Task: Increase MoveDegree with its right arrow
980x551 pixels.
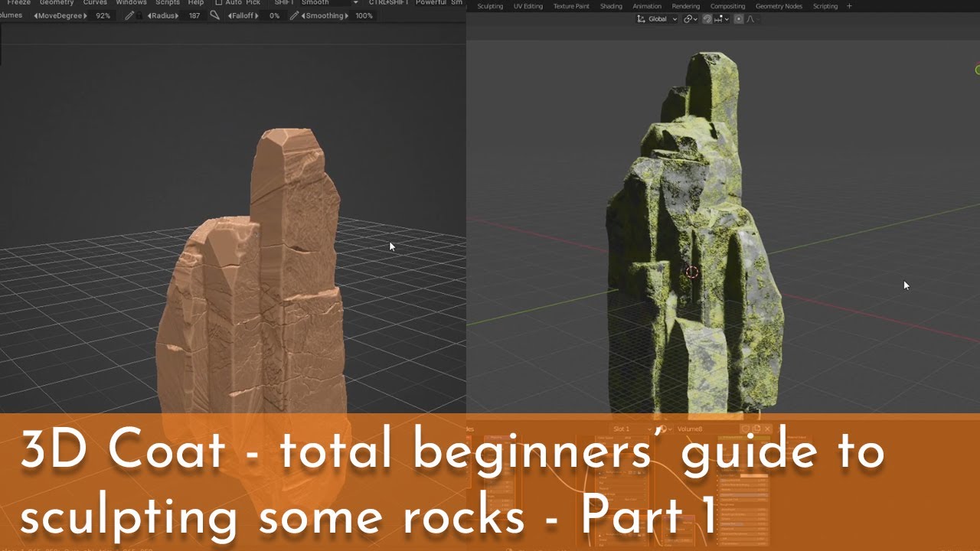Action: coord(85,16)
